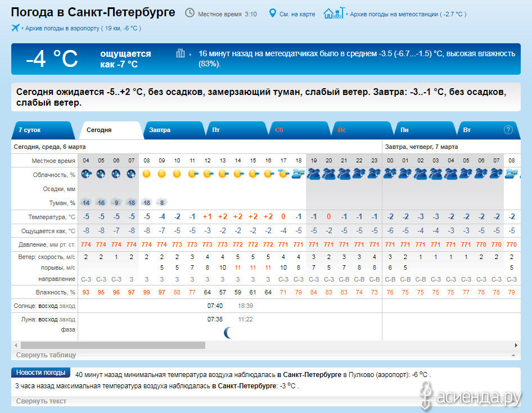Screen dimensions: 532x413
Task: Open the Завтра forecast tab
Action: [x=174, y=130]
